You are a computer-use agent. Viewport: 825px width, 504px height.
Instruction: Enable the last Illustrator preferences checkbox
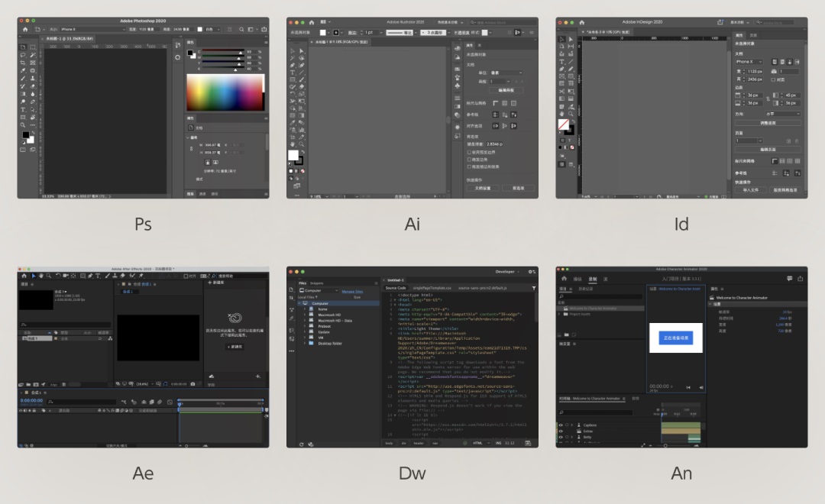pos(469,166)
